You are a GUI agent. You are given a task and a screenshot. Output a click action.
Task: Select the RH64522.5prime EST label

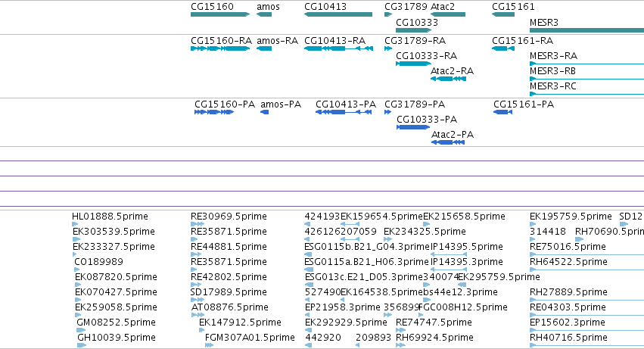pos(569,262)
